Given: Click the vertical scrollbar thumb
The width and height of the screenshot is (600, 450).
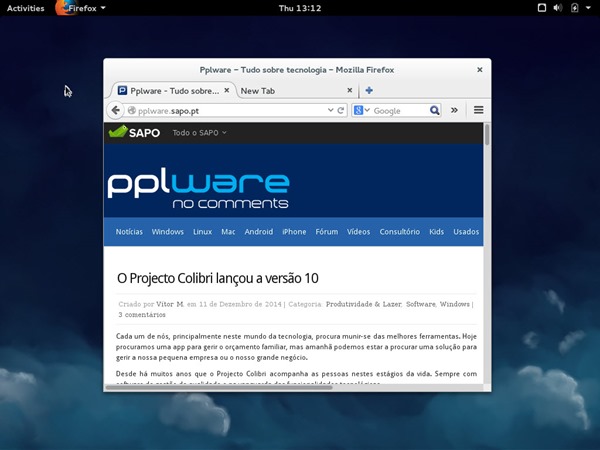Looking at the screenshot, I should [487, 135].
